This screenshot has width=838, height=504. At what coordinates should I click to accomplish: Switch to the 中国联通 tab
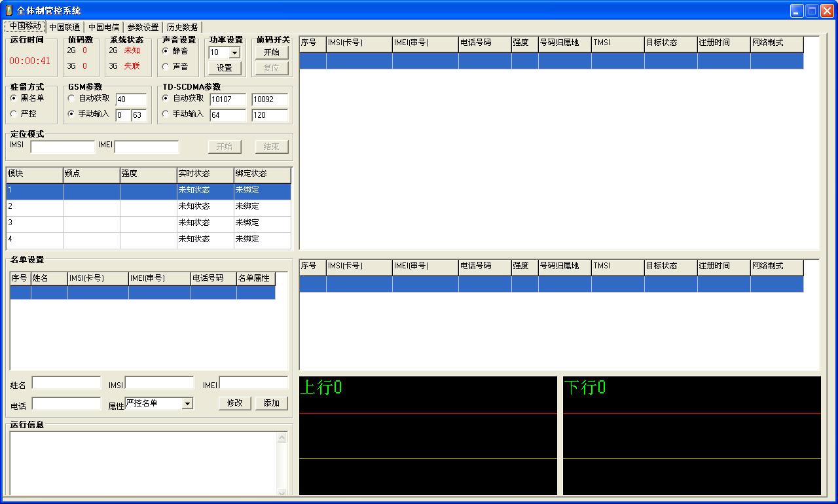64,27
